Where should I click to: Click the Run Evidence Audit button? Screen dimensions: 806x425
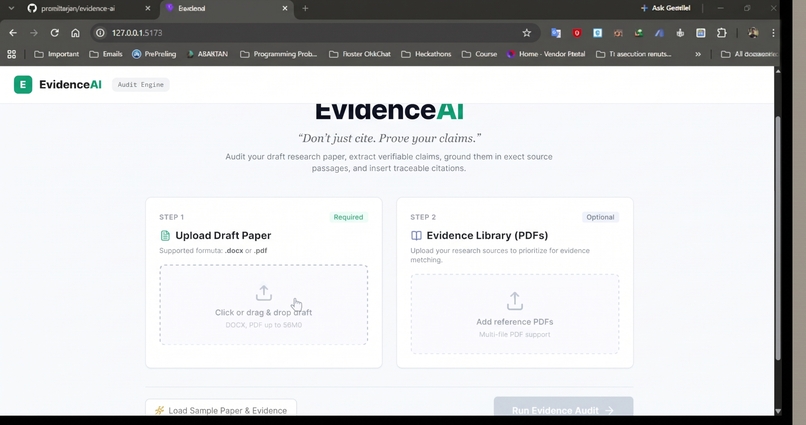(x=563, y=408)
